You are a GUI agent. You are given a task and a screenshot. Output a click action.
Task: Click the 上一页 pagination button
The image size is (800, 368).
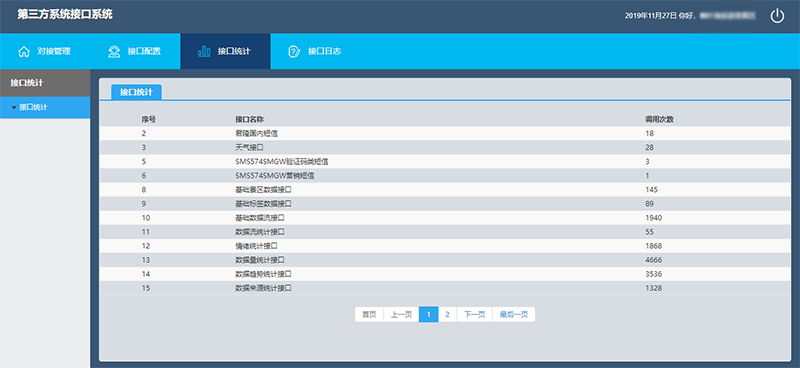tap(401, 314)
